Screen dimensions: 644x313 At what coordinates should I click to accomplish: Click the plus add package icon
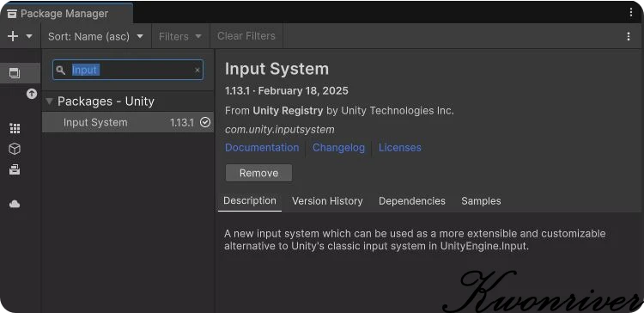(x=13, y=36)
